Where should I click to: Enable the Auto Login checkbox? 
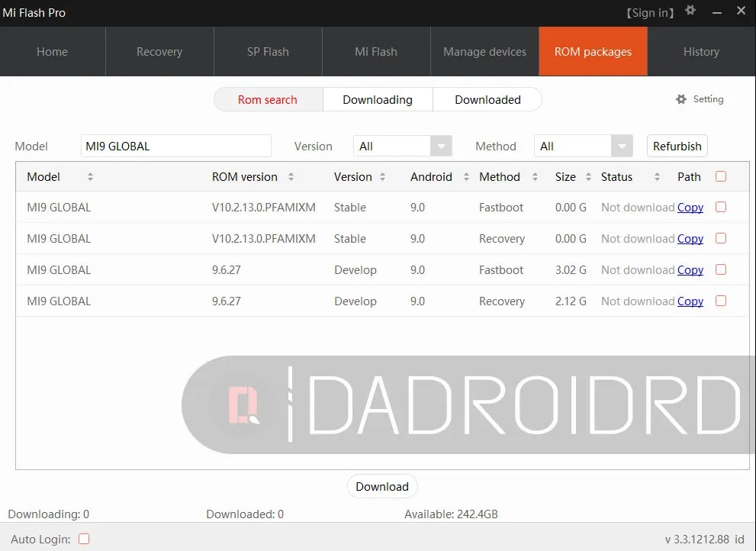coord(84,538)
